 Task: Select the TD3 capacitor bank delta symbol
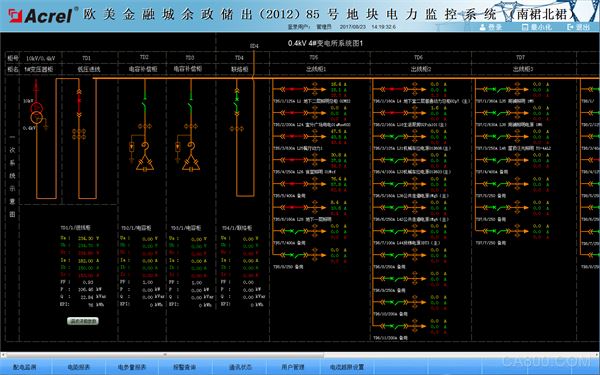191,164
